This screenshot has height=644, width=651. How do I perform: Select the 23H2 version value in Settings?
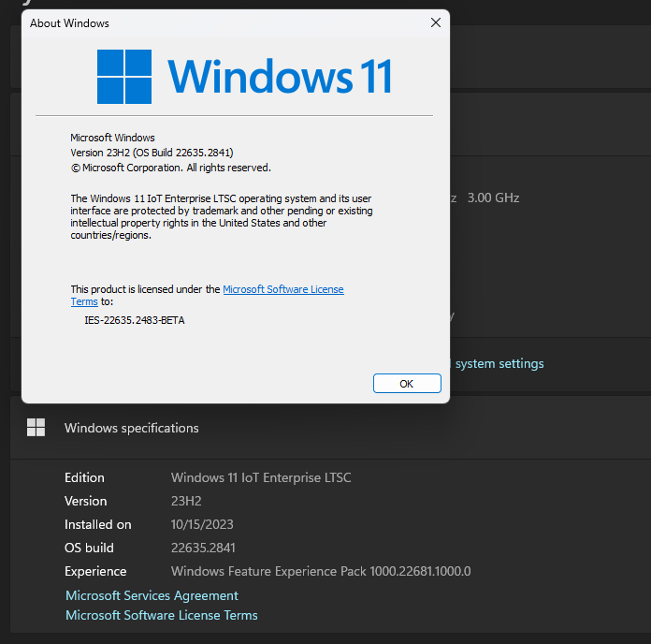(186, 501)
